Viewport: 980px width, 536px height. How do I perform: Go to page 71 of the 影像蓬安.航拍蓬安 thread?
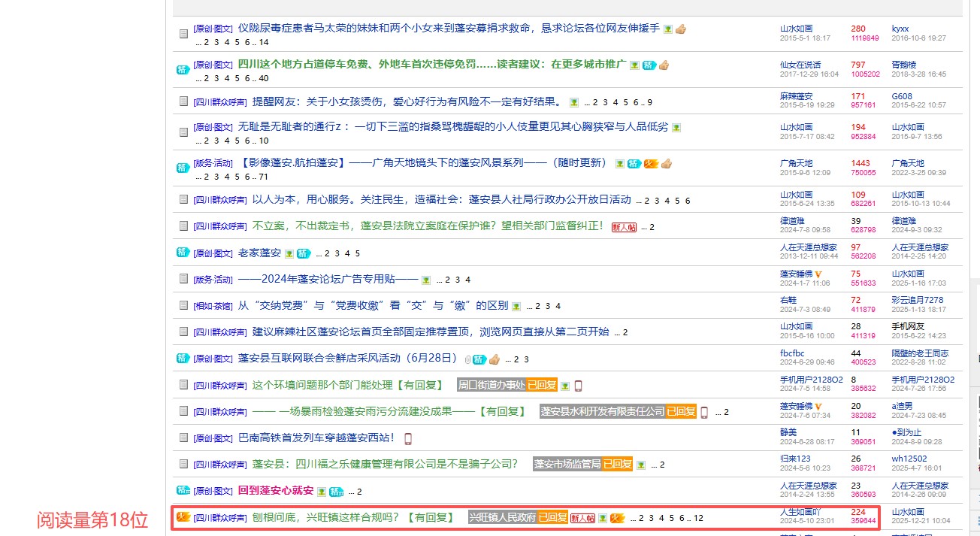[263, 177]
